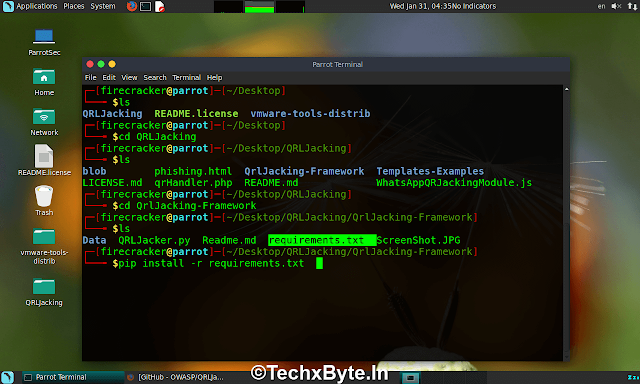Switch to GitHub OWASP/QRLJa... taskbar window
The image size is (640, 384).
pyautogui.click(x=176, y=377)
